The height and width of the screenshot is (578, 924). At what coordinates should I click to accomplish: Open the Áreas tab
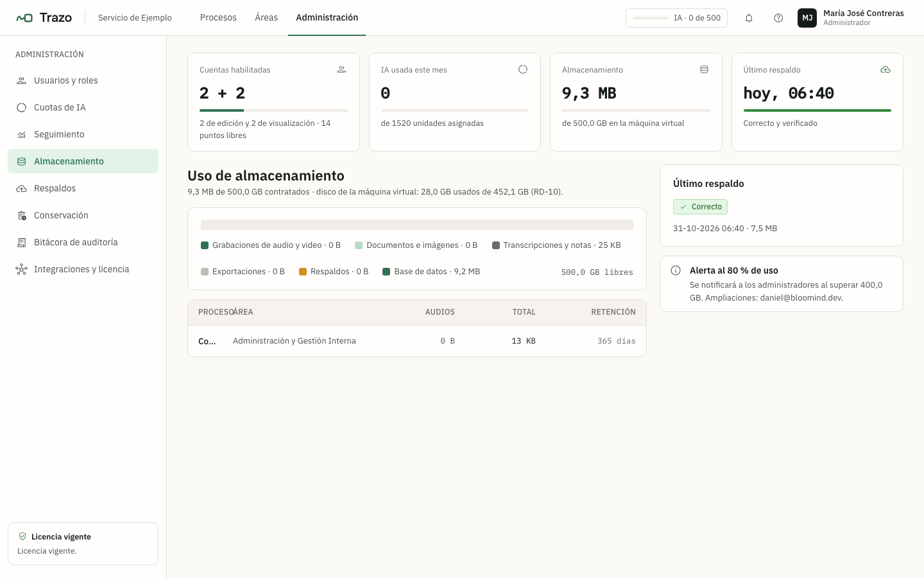(x=266, y=17)
